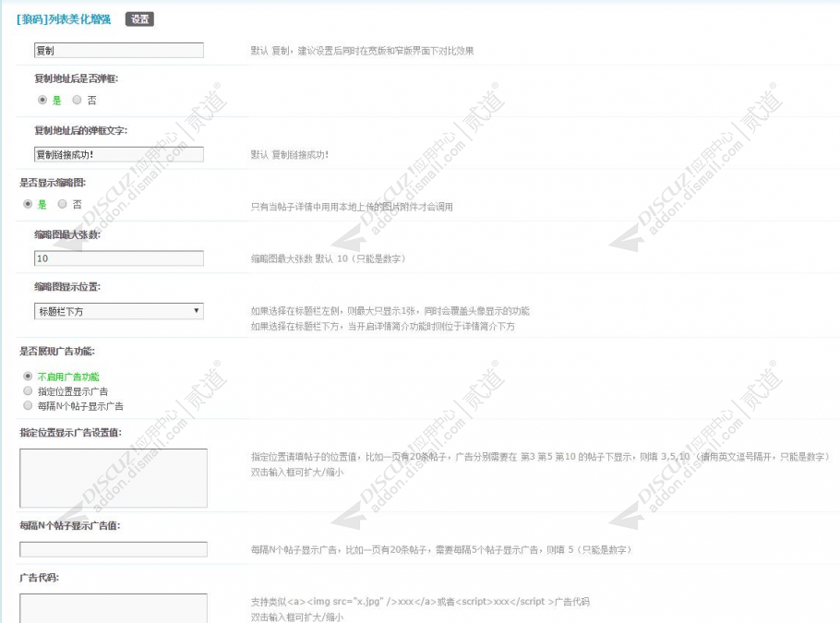840x623 pixels.
Task: Click the hint text 默认 复制链接成功!
Action: pyautogui.click(x=290, y=155)
